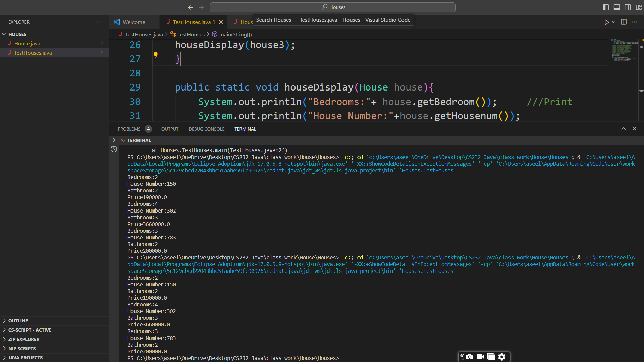This screenshot has height=362, width=644.
Task: Open the OUTPUT panel tab
Action: (170, 129)
